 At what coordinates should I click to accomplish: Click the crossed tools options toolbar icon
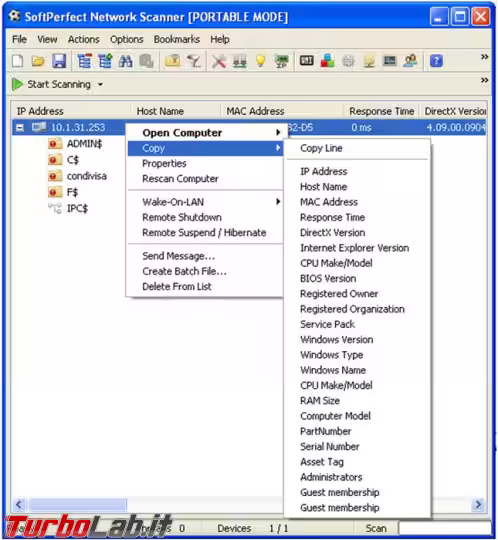[x=219, y=61]
